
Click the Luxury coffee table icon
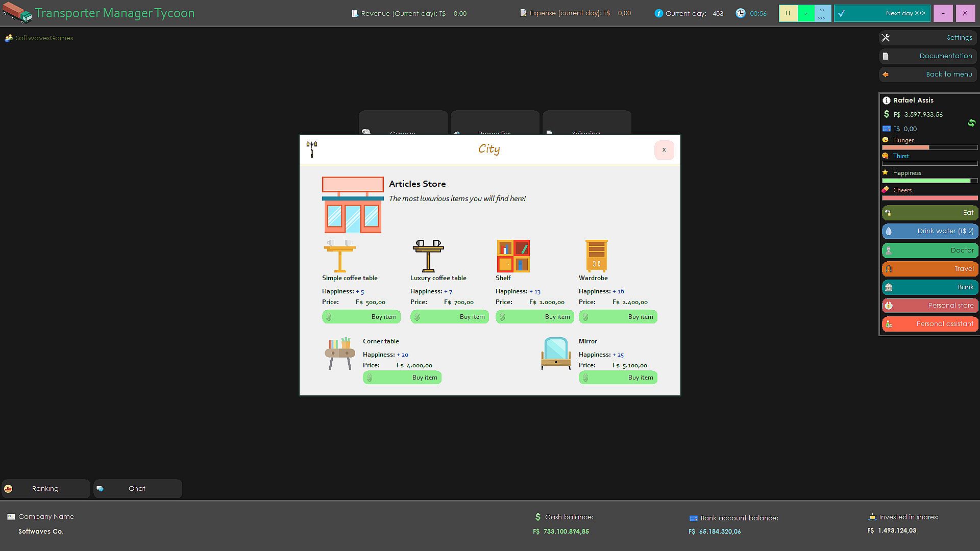tap(428, 256)
